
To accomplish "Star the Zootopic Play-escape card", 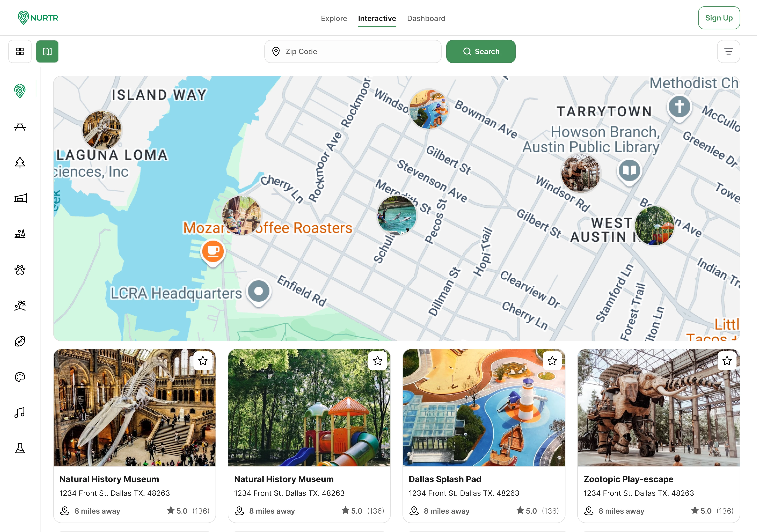I will point(727,361).
